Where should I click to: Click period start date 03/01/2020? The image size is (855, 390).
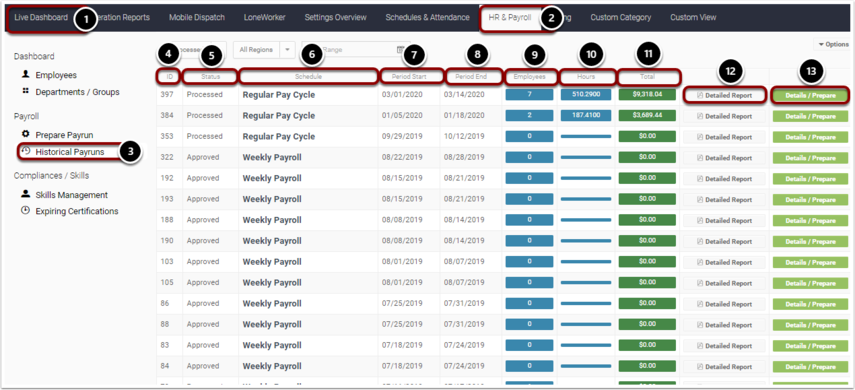click(x=402, y=95)
